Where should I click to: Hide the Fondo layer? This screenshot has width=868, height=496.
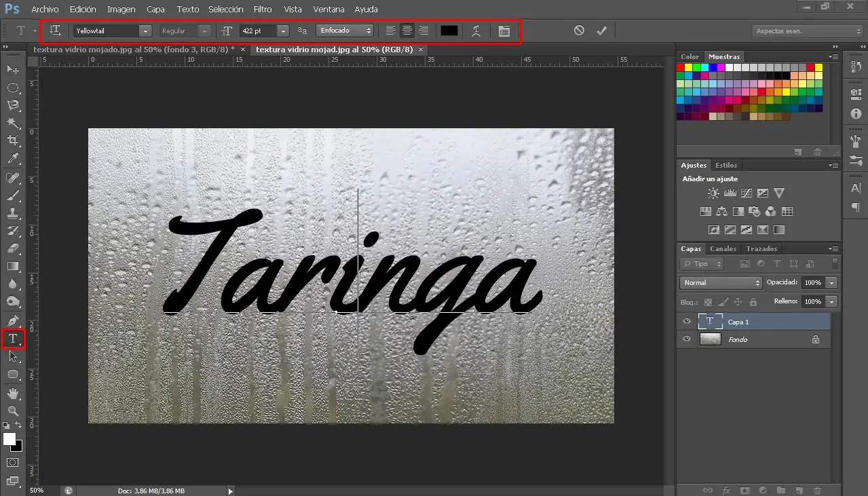[x=687, y=339]
